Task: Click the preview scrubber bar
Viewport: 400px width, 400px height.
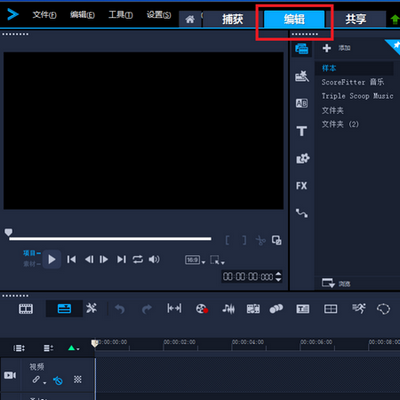Action: tap(110, 239)
